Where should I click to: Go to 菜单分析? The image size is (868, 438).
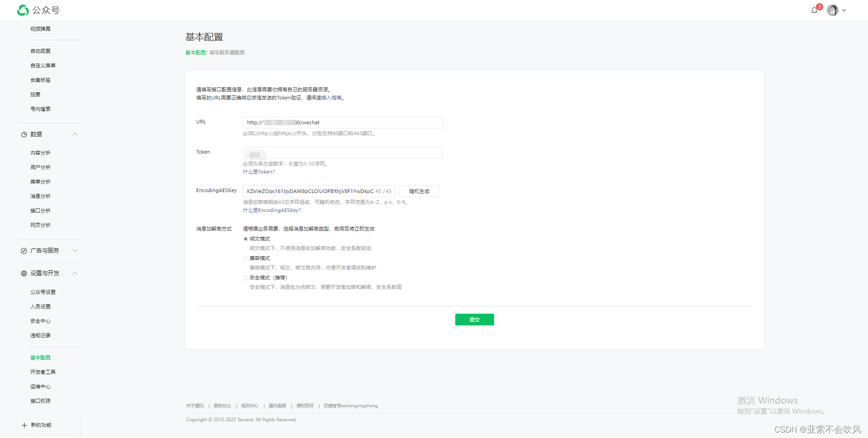40,182
